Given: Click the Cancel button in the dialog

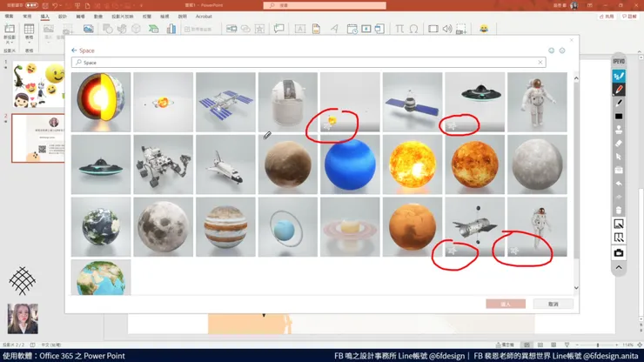Looking at the screenshot, I should pyautogui.click(x=553, y=304).
